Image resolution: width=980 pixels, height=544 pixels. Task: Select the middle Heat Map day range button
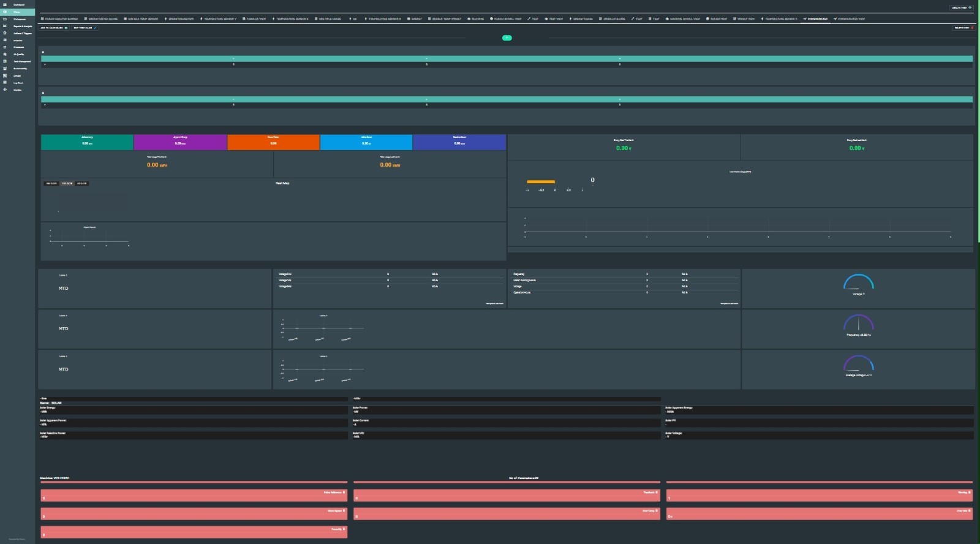tap(67, 184)
